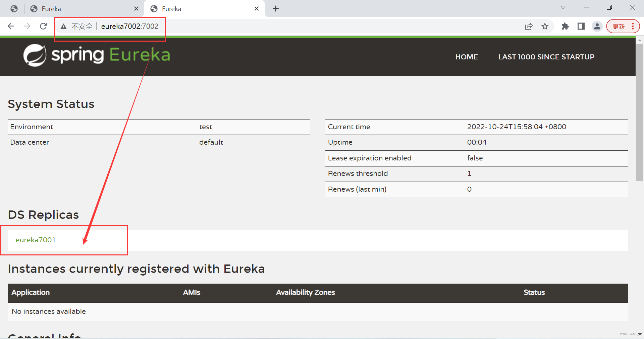Viewport: 644px width, 339px height.
Task: Open the eureka7001 replica link
Action: [36, 240]
